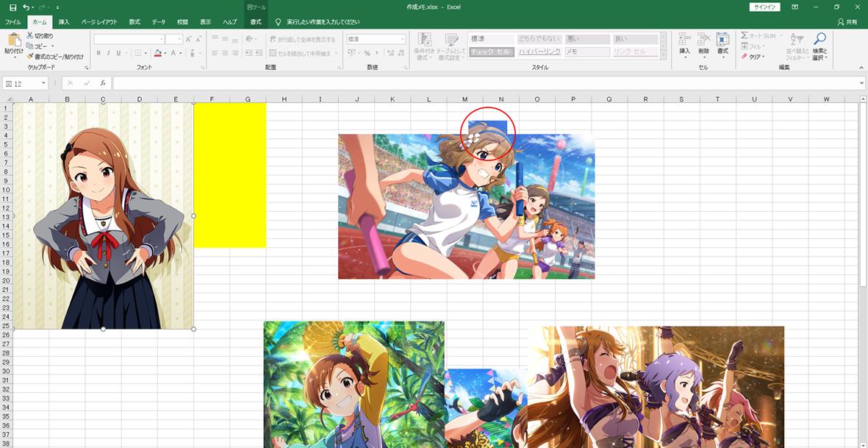Viewport: 868px width, 448px height.
Task: Undo the last action
Action: click(x=26, y=7)
